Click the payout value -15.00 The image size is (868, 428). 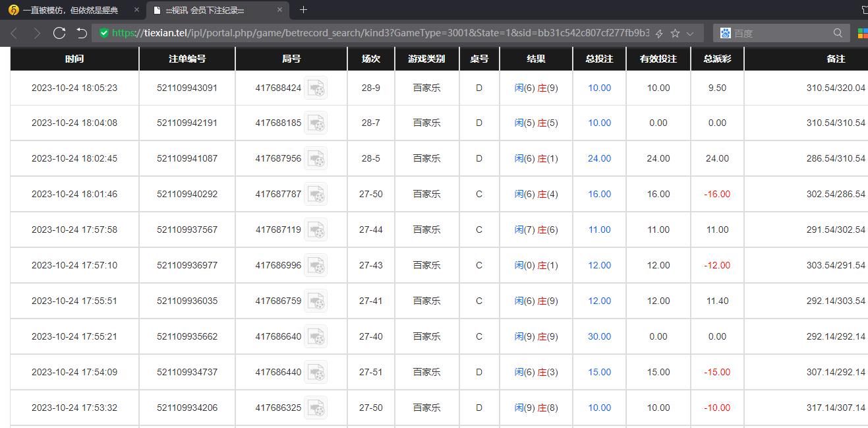717,372
